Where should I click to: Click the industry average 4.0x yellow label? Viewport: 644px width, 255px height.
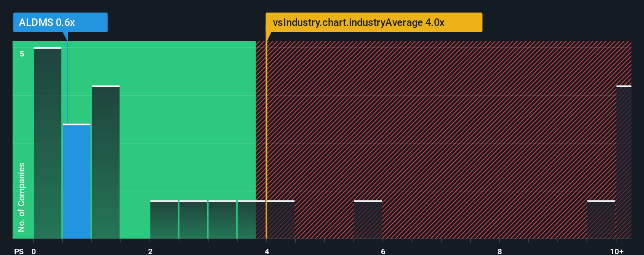point(374,22)
